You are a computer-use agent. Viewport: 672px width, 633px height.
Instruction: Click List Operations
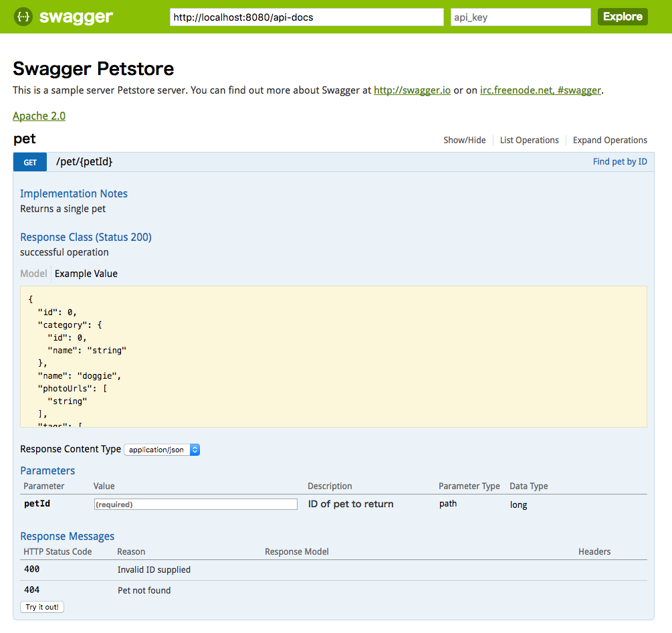click(x=530, y=141)
